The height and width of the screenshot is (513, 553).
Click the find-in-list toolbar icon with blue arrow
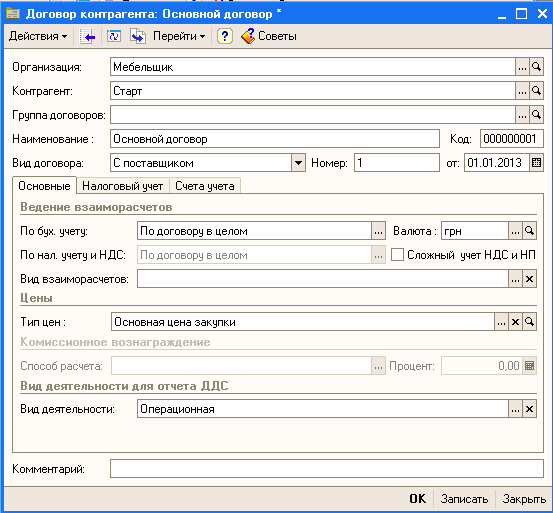point(87,36)
